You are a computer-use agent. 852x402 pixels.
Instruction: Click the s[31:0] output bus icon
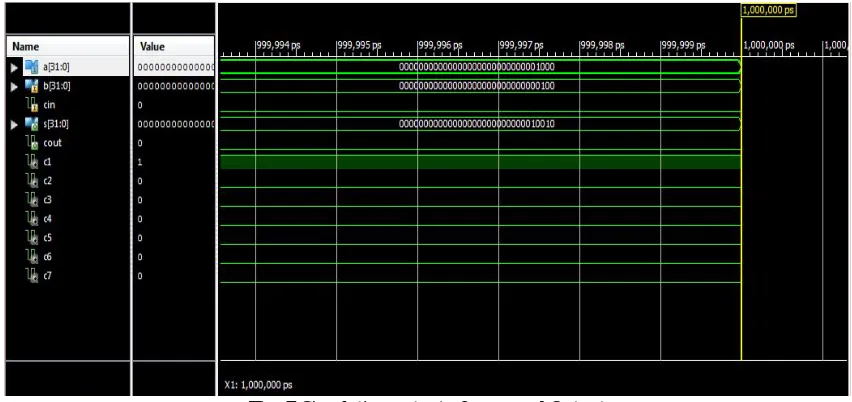point(31,124)
